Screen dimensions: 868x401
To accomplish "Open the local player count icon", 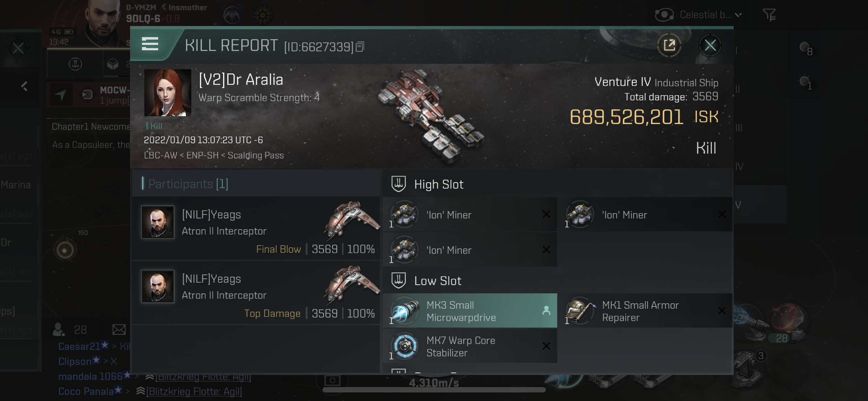I will click(x=59, y=330).
